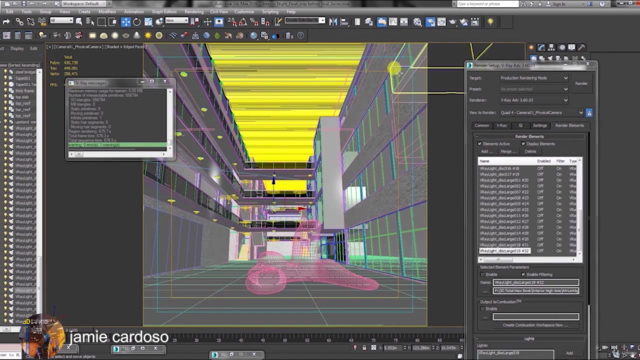
Task: Click Sign In at the top bar
Action: (558, 4)
